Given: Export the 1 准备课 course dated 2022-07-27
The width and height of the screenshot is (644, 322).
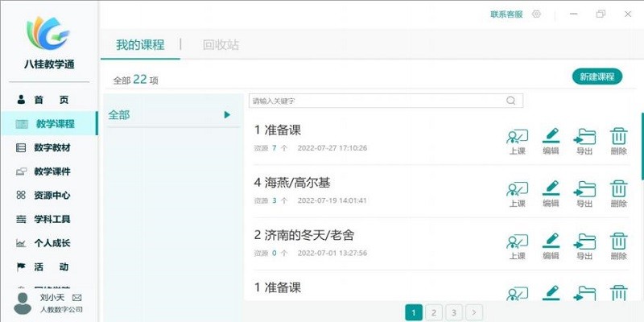Looking at the screenshot, I should (x=584, y=142).
